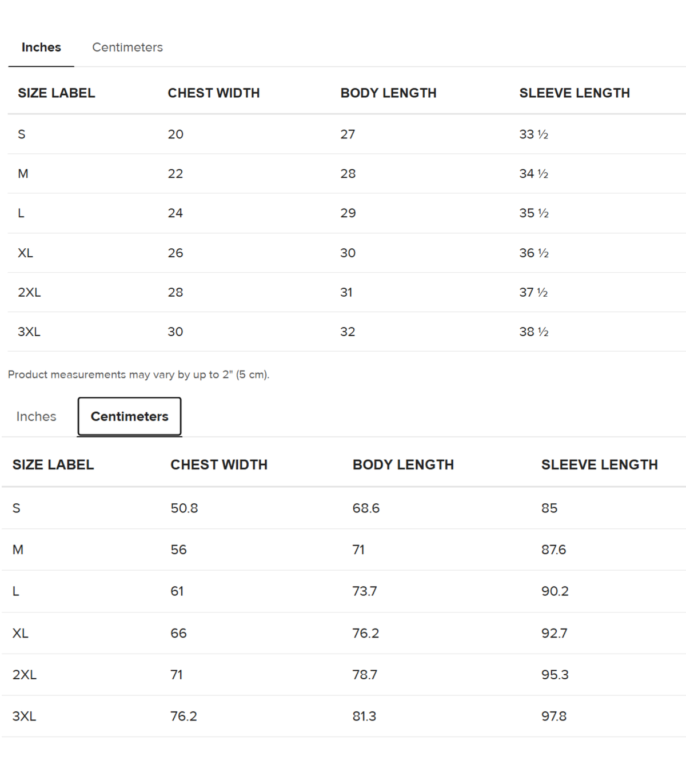Viewport: 686px width, 784px height.
Task: Click body length value 81.3
Action: click(364, 716)
